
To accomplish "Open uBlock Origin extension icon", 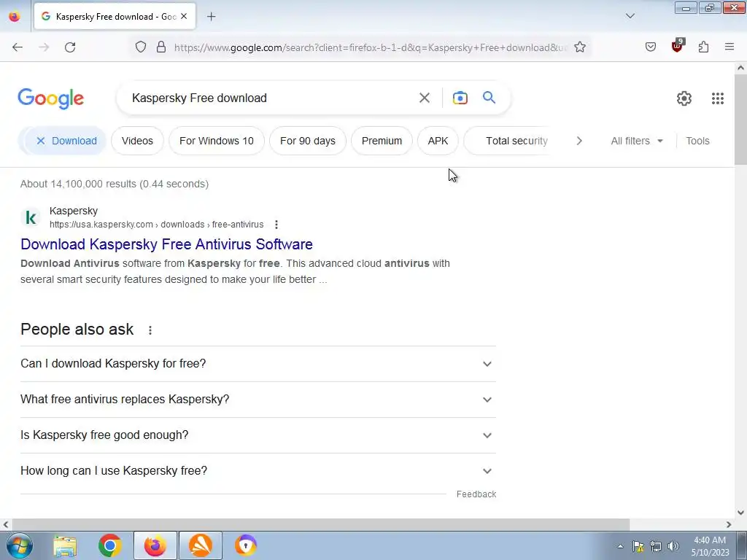I will coord(678,46).
